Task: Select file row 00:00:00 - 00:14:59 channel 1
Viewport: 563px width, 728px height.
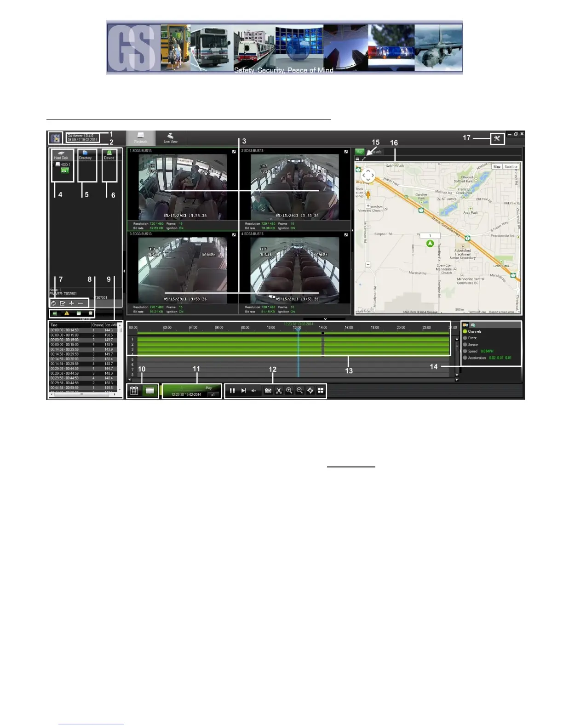Action: pos(83,330)
